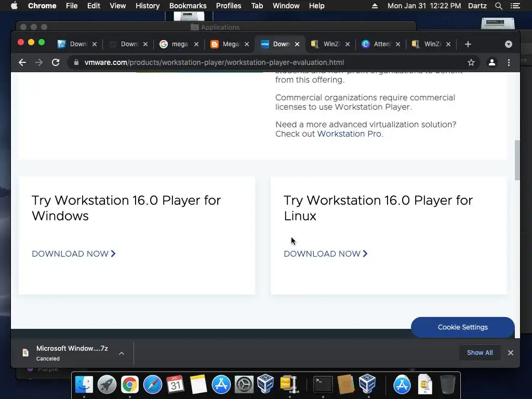Screen dimensions: 532x399
Task: Close the active VMware download tab
Action: click(297, 44)
